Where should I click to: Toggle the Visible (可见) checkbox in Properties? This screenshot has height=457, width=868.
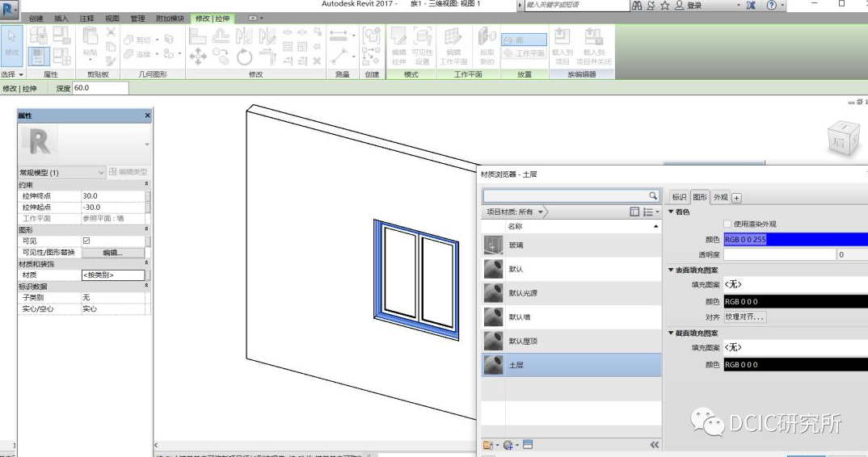tap(86, 241)
